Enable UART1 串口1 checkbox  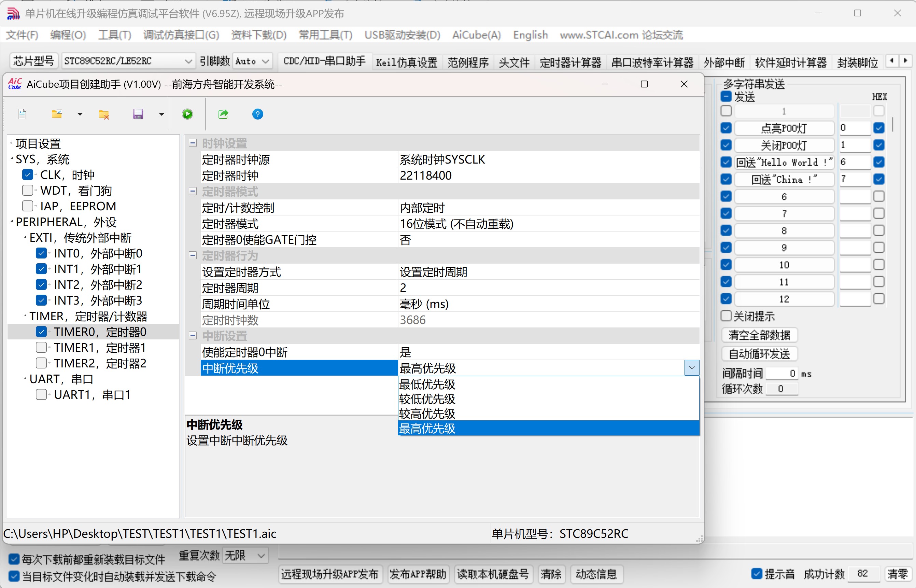click(x=41, y=394)
